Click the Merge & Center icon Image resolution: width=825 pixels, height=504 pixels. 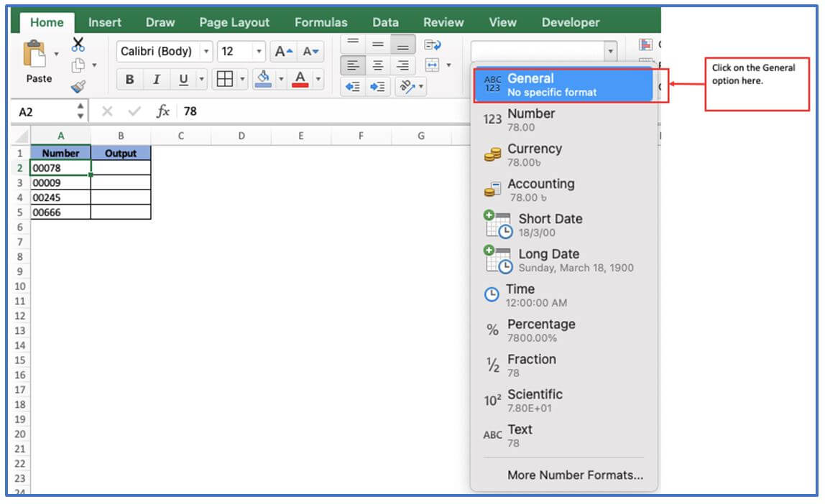(x=432, y=65)
